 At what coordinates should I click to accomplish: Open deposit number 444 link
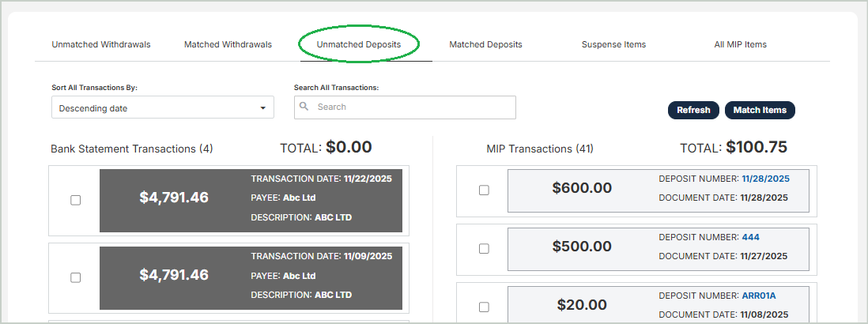pyautogui.click(x=750, y=237)
